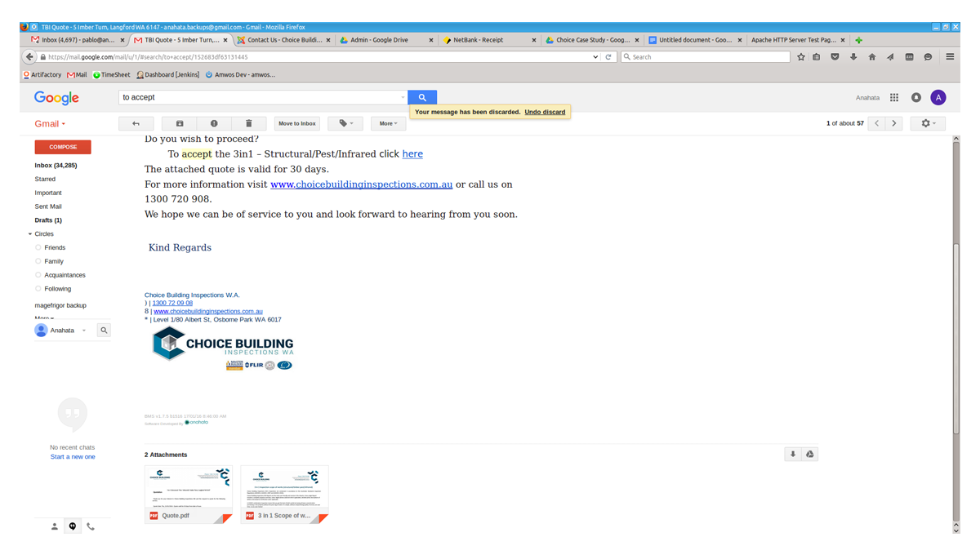
Task: Open Firefox chat bubble toolbar icon
Action: [928, 57]
